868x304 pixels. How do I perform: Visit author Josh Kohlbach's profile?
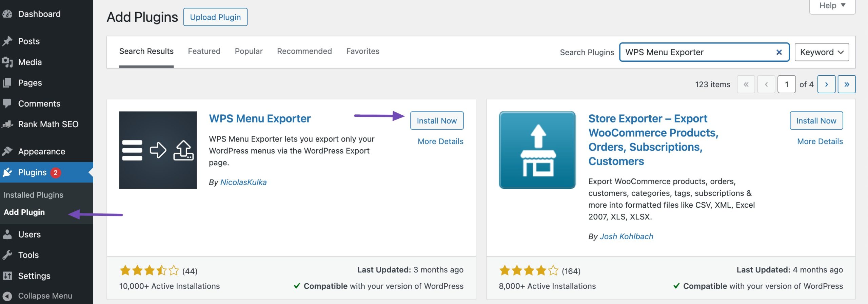pos(627,236)
